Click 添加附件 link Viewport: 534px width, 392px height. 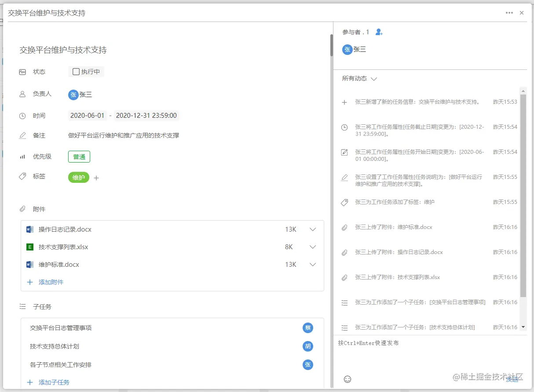point(51,282)
